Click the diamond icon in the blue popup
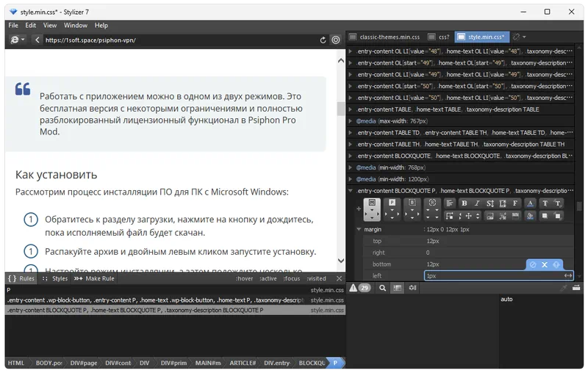This screenshot has height=373, width=588. [556, 264]
